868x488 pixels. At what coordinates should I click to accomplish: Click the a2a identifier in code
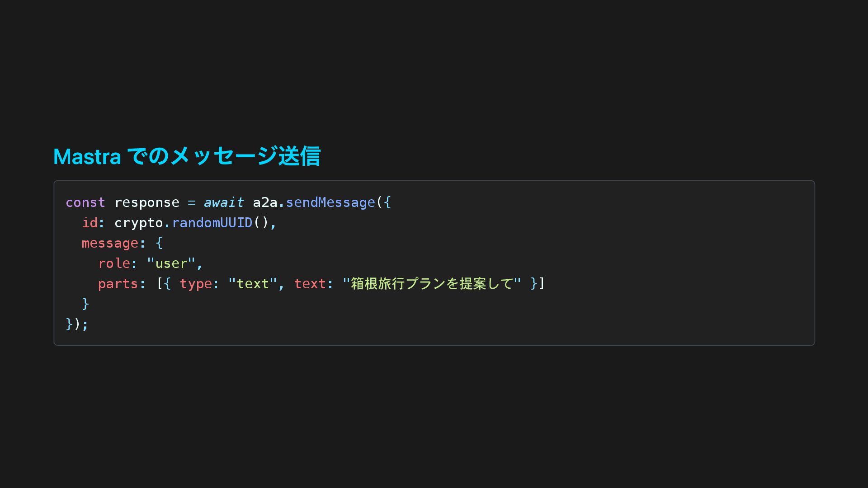click(x=264, y=202)
